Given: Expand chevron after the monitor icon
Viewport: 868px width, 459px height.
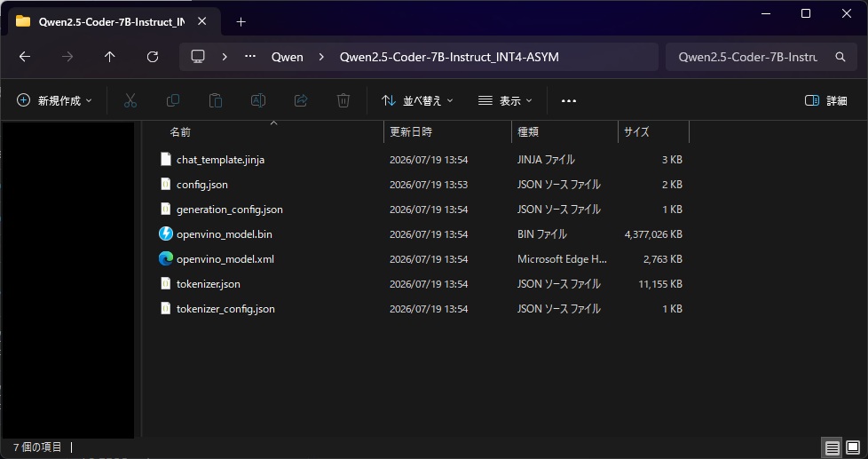Looking at the screenshot, I should 225,57.
